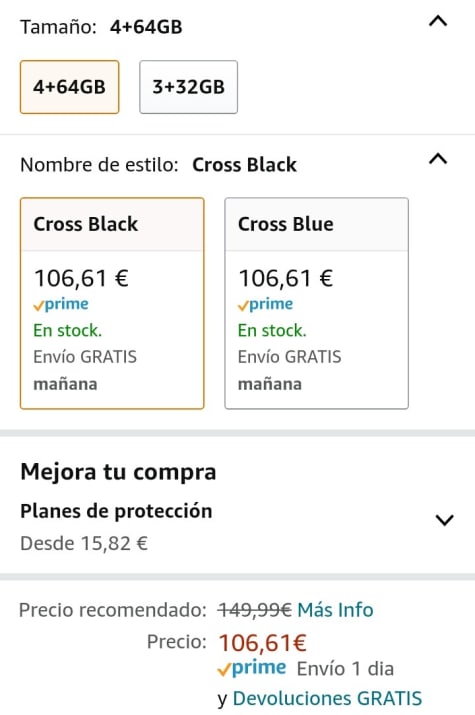Tap the Mejora tu compra heading

coord(119,472)
